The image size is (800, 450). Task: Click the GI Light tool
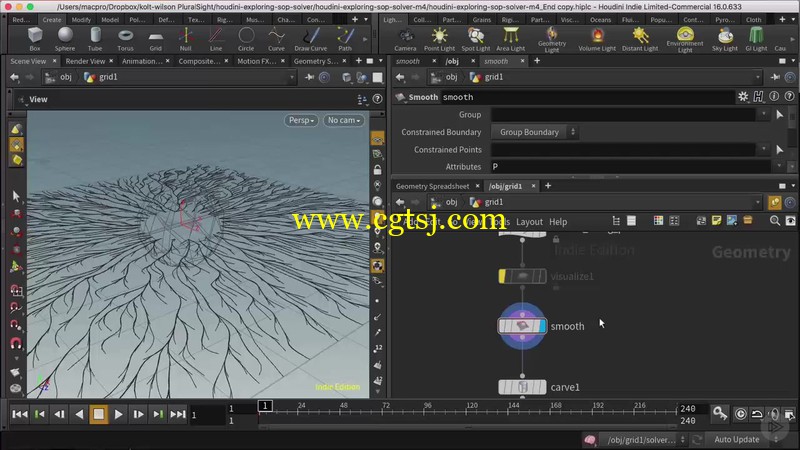756,39
